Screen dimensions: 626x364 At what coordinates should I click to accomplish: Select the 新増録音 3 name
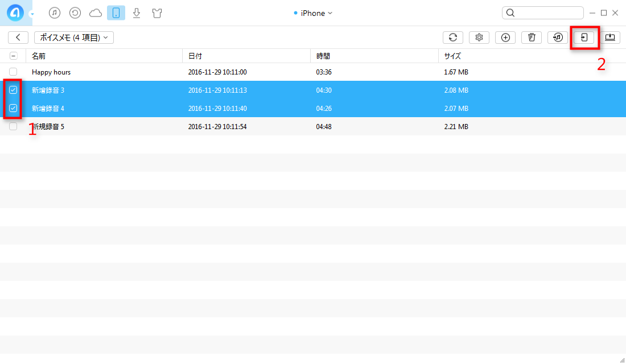(48, 90)
